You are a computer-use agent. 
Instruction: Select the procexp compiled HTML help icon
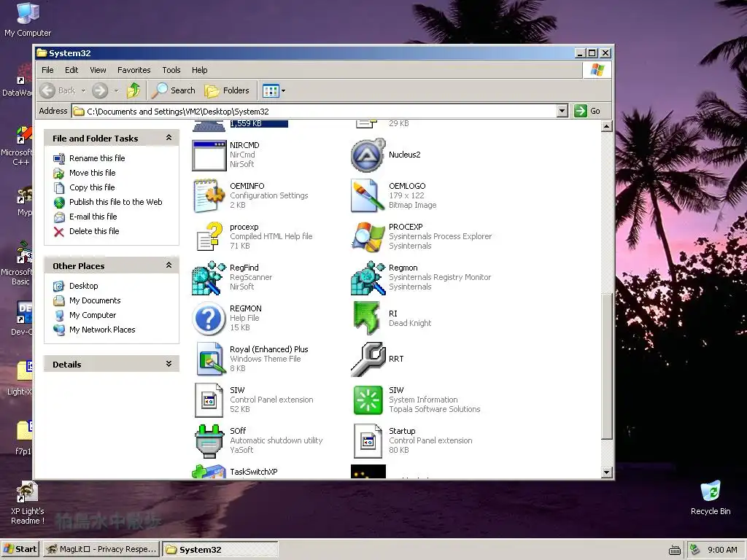pyautogui.click(x=209, y=237)
